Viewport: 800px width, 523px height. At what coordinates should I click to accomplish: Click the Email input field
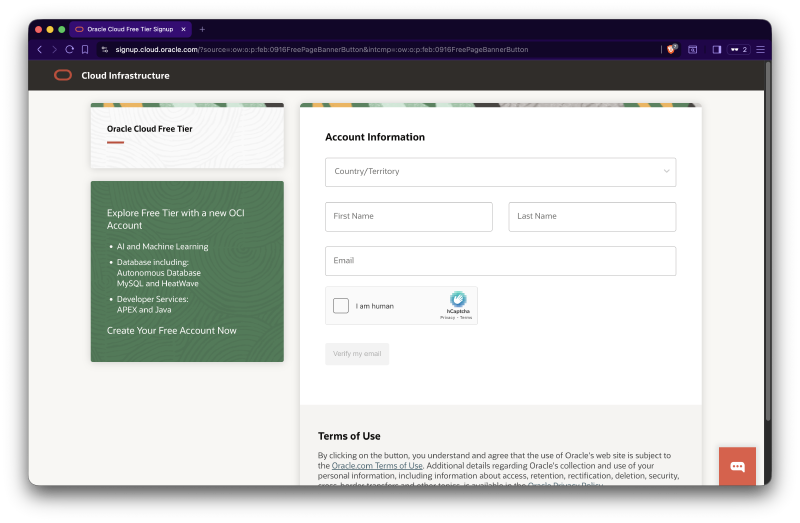point(501,261)
